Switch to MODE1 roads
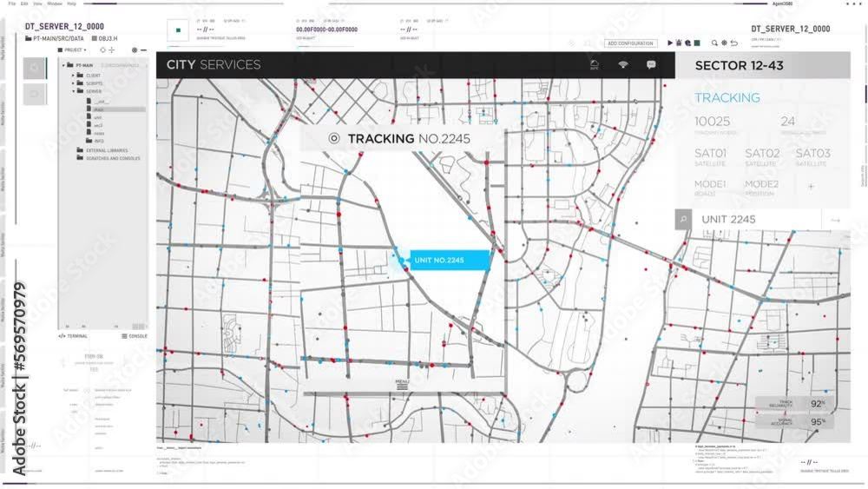This screenshot has height=489, width=868. (710, 188)
